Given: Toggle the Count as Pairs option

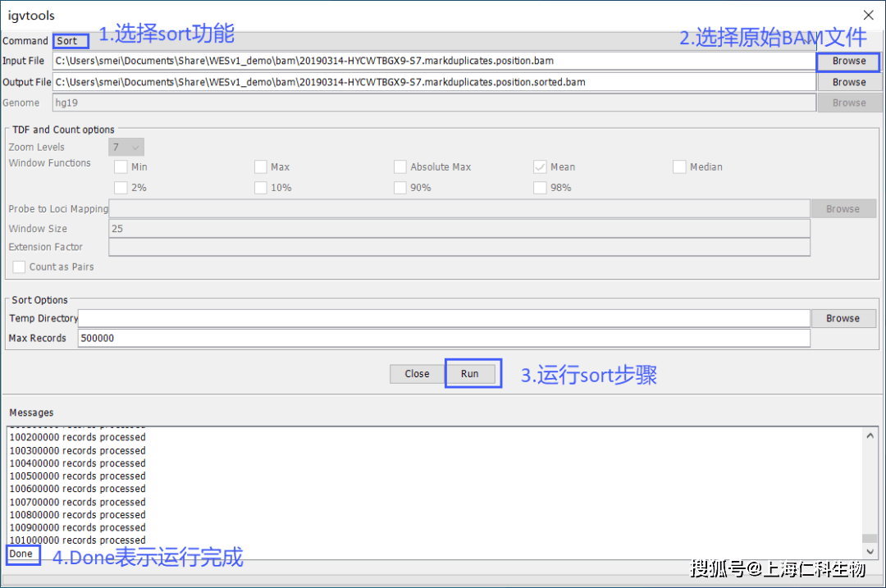Looking at the screenshot, I should (18, 267).
